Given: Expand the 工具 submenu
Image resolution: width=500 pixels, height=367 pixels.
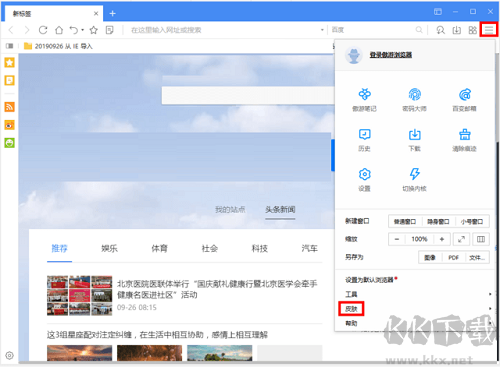Looking at the screenshot, I should [x=414, y=294].
